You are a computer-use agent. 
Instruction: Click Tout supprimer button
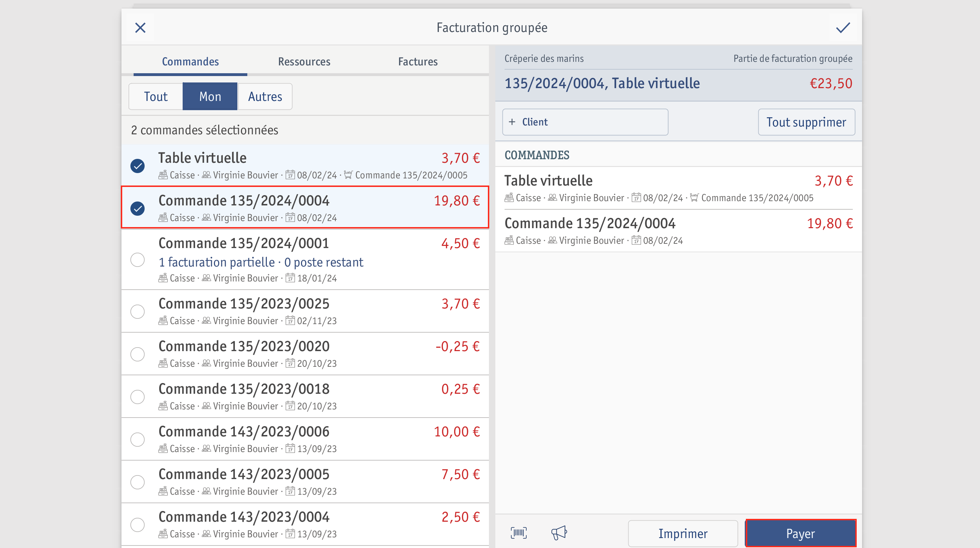[806, 122]
